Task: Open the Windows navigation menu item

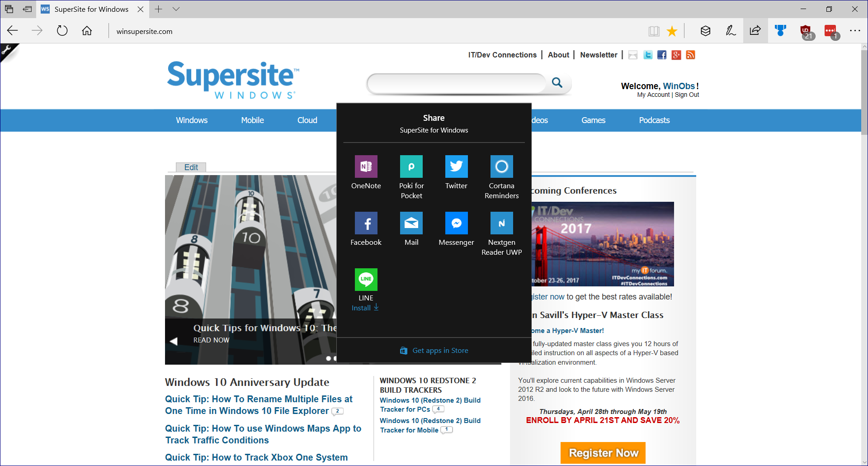Action: (x=192, y=120)
